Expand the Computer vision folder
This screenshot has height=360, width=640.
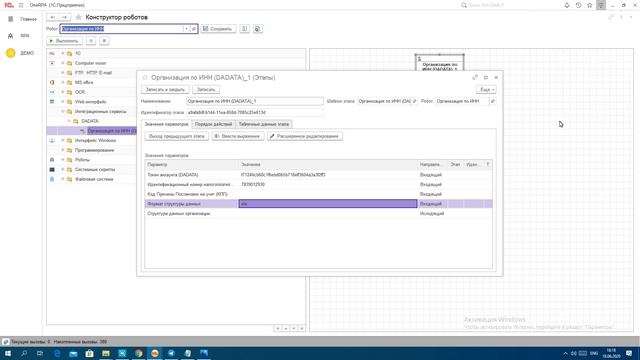63,63
